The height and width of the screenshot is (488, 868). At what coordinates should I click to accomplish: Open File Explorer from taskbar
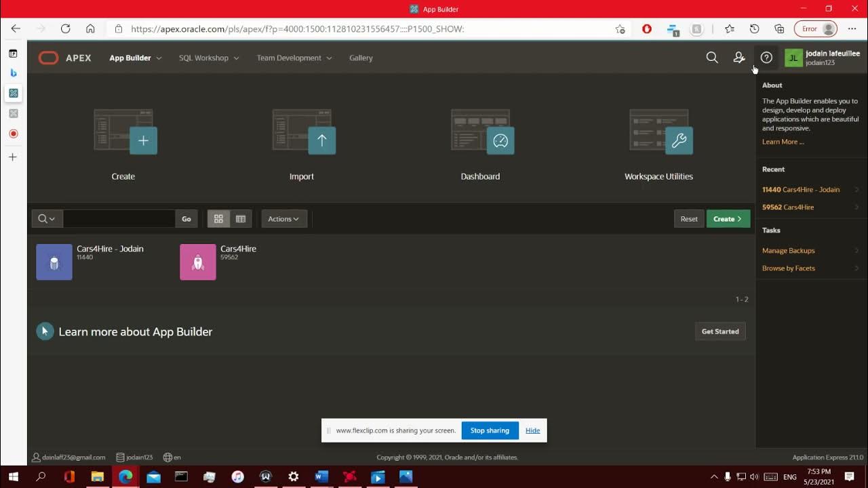(97, 477)
